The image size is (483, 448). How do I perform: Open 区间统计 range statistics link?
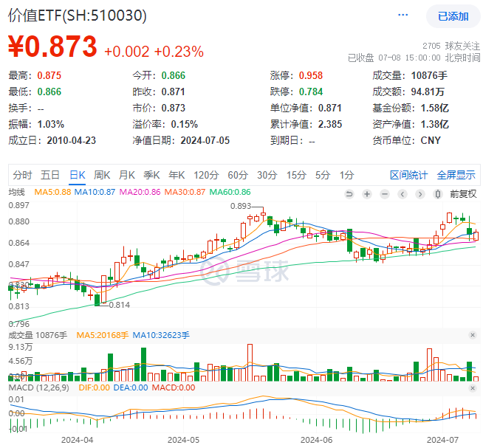[x=408, y=175]
